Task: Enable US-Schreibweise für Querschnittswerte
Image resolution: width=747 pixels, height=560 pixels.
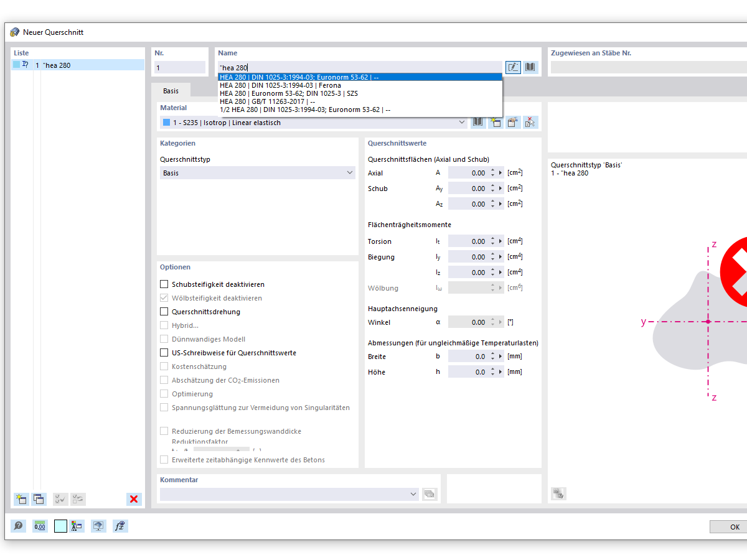Action: point(164,353)
